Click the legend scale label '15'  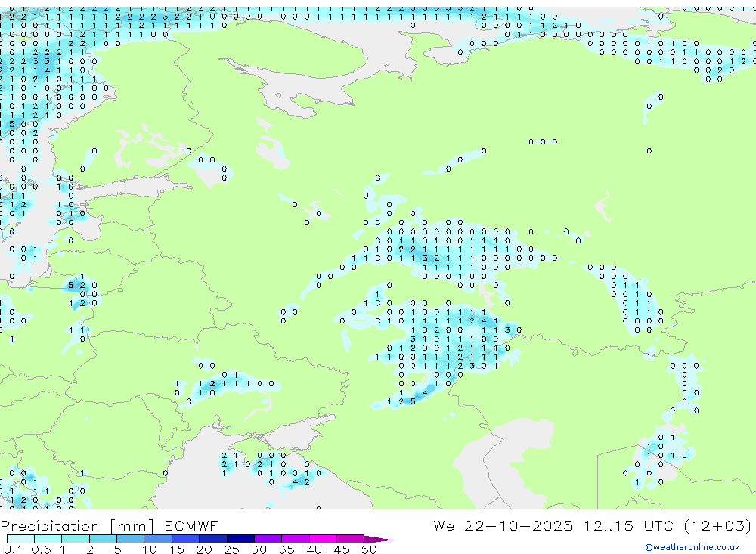(x=177, y=549)
